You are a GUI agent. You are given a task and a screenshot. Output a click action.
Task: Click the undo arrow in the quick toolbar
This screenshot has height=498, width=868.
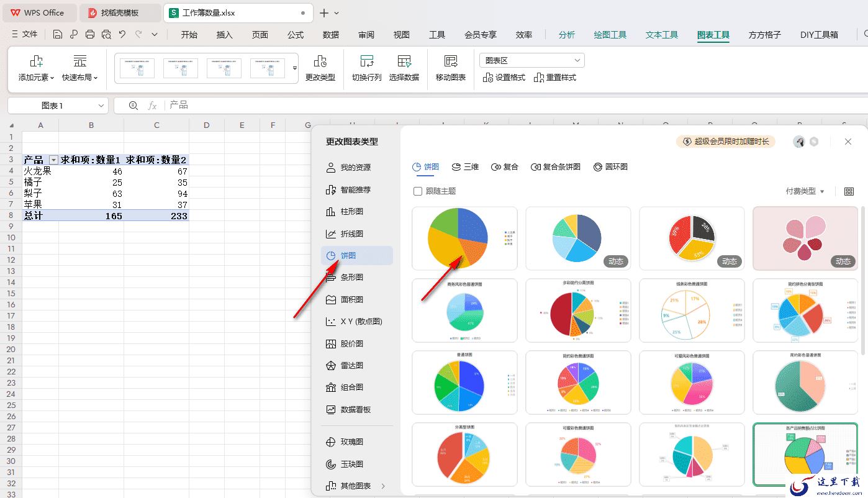(x=122, y=35)
